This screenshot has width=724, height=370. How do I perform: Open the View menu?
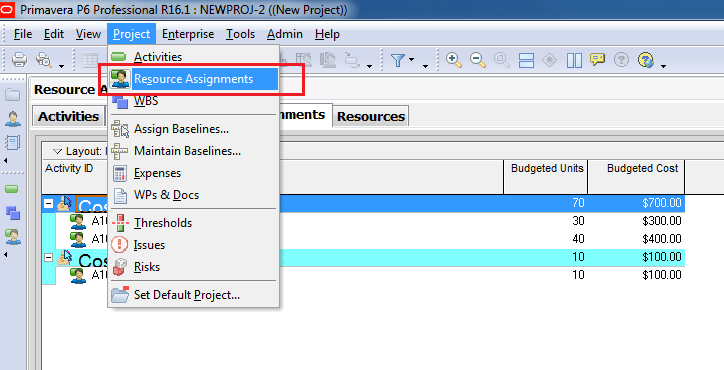pos(88,34)
